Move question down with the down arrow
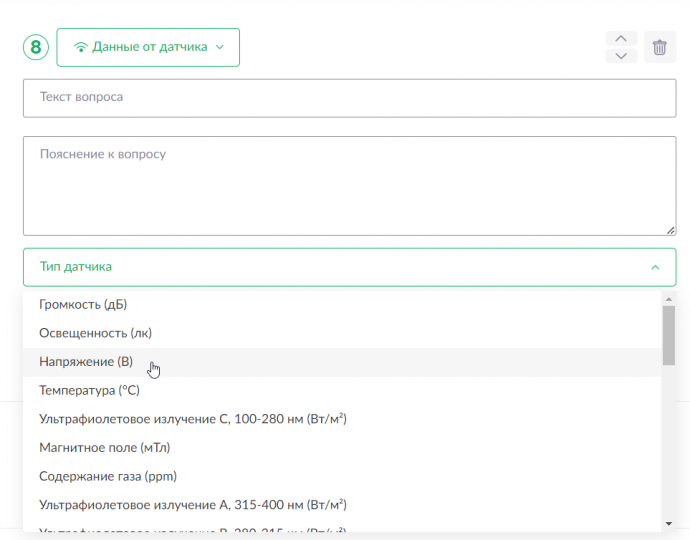This screenshot has width=690, height=540. [x=621, y=56]
